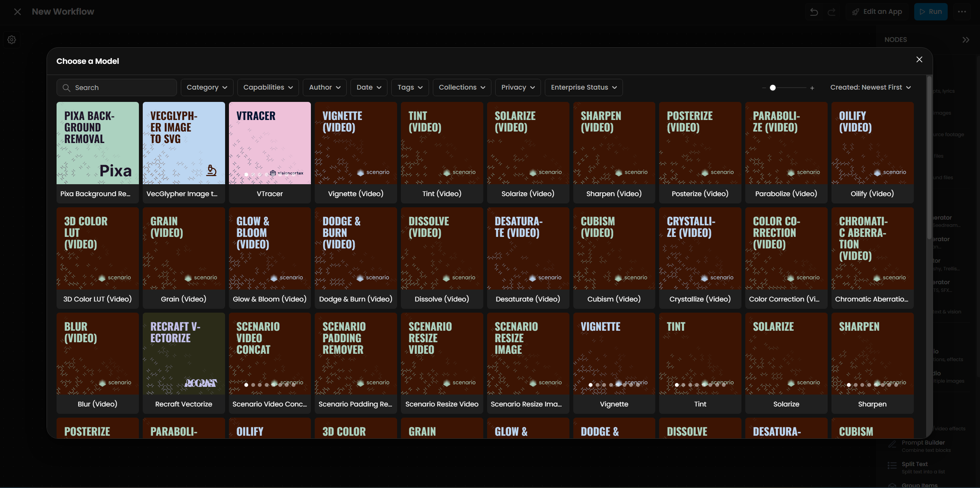Select the Glow & Bloom (Video) model
Image resolution: width=980 pixels, height=488 pixels.
270,258
